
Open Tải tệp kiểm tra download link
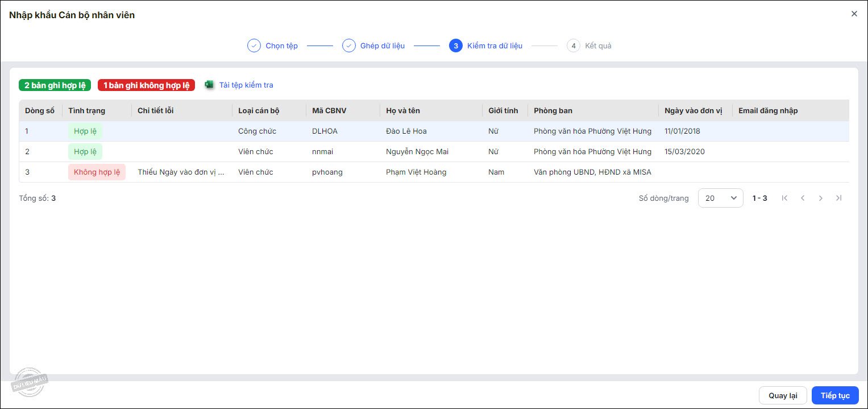pos(246,85)
